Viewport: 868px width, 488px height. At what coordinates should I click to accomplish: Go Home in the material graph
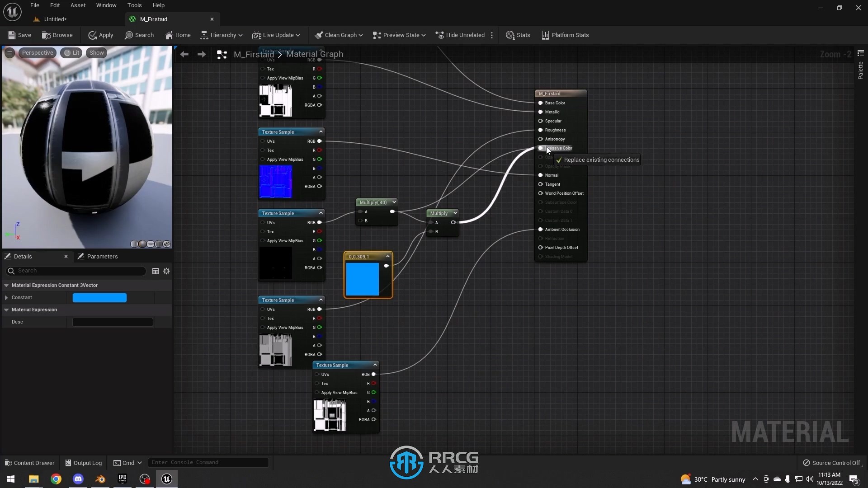178,35
